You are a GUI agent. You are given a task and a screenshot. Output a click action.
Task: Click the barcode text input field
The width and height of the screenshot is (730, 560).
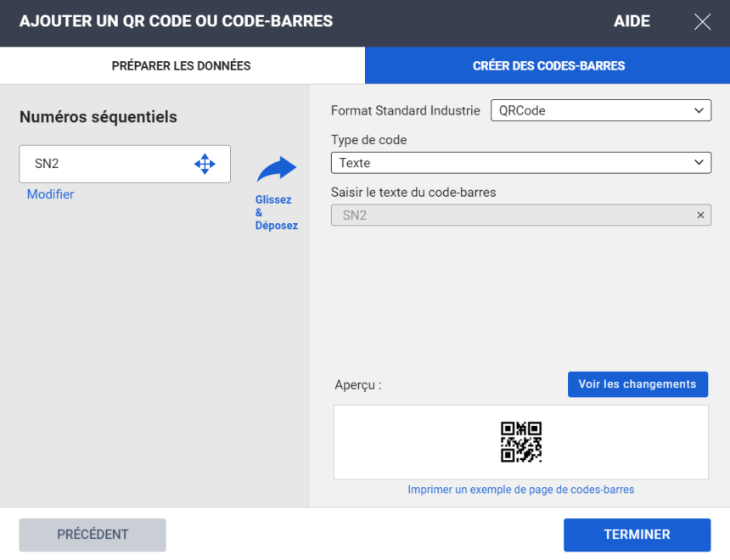(521, 215)
